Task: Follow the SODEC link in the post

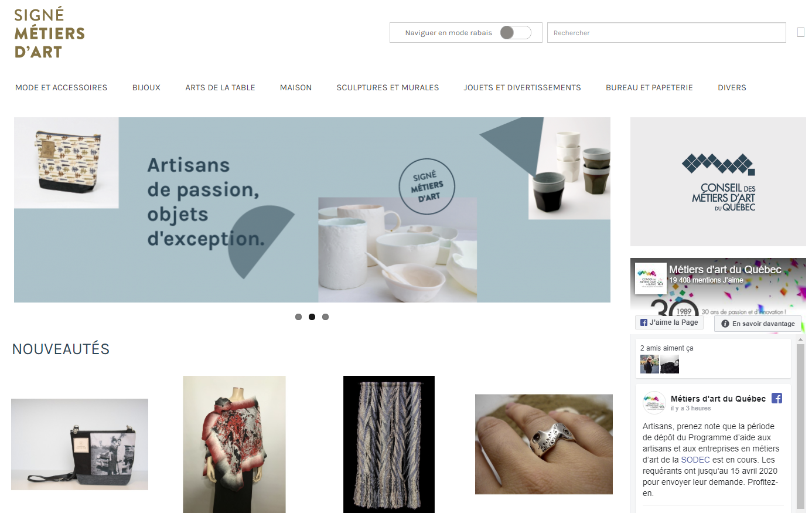Action: pyautogui.click(x=695, y=460)
